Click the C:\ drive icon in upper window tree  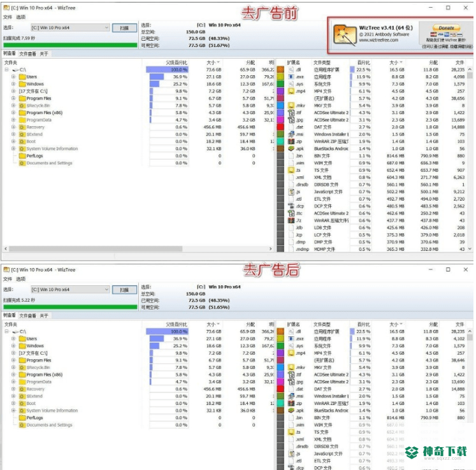[16, 70]
